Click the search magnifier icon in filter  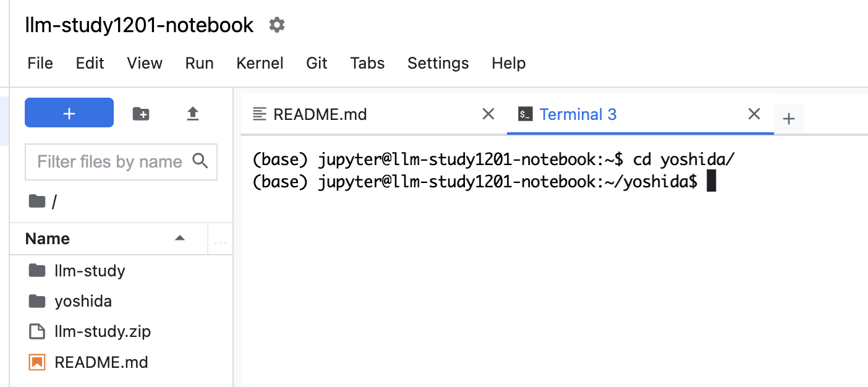click(x=200, y=161)
